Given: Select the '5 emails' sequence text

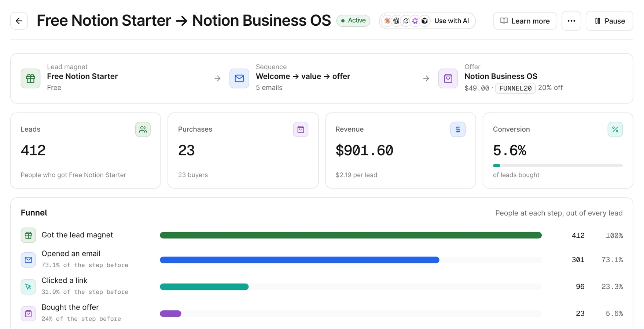Looking at the screenshot, I should [269, 88].
